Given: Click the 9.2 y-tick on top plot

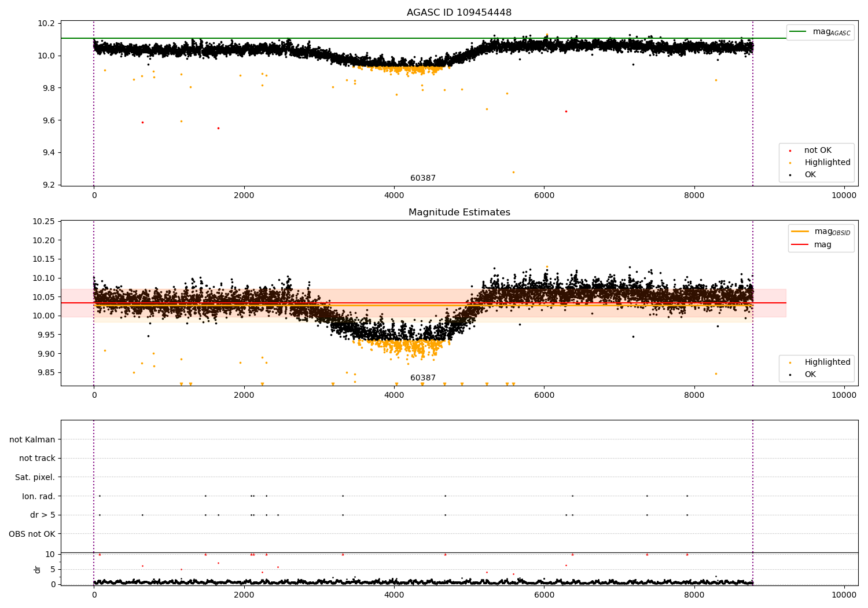Looking at the screenshot, I should [48, 185].
